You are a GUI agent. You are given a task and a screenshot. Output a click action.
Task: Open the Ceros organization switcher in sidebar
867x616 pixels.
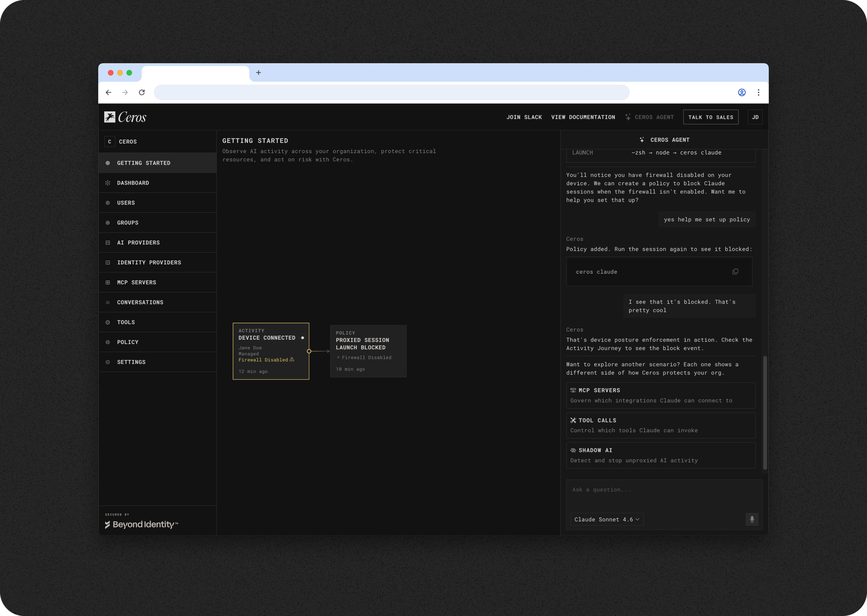click(122, 141)
